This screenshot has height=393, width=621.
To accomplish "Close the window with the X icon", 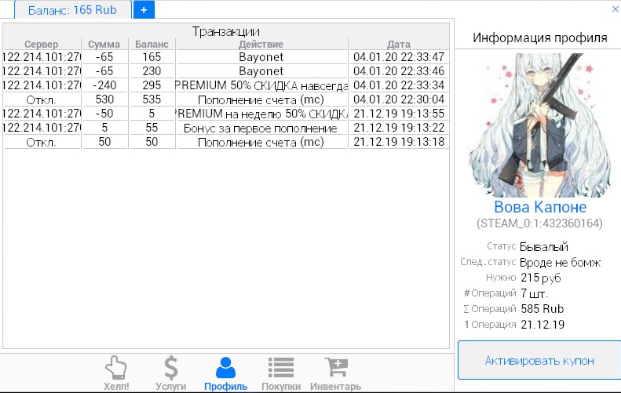I will click(x=615, y=9).
